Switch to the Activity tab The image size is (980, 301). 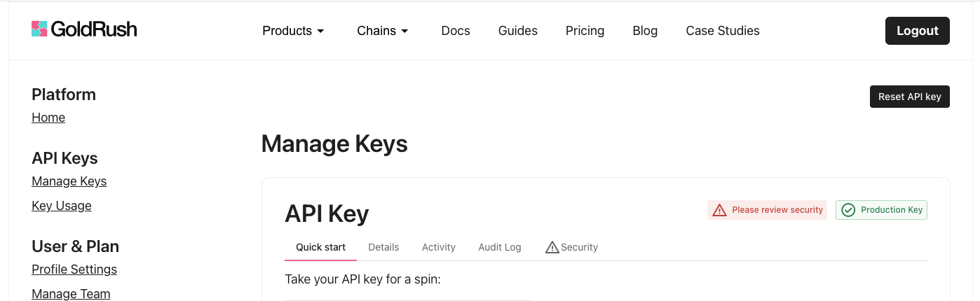(x=439, y=247)
